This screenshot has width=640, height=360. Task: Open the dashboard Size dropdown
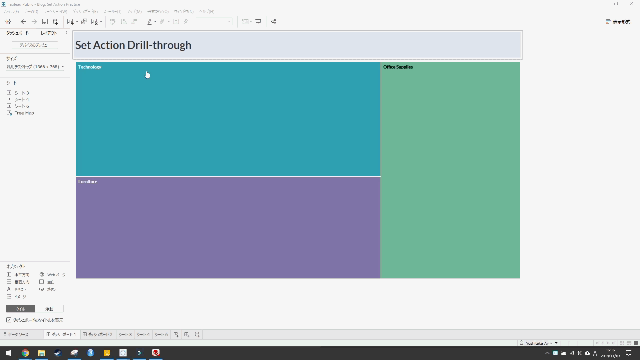35,67
